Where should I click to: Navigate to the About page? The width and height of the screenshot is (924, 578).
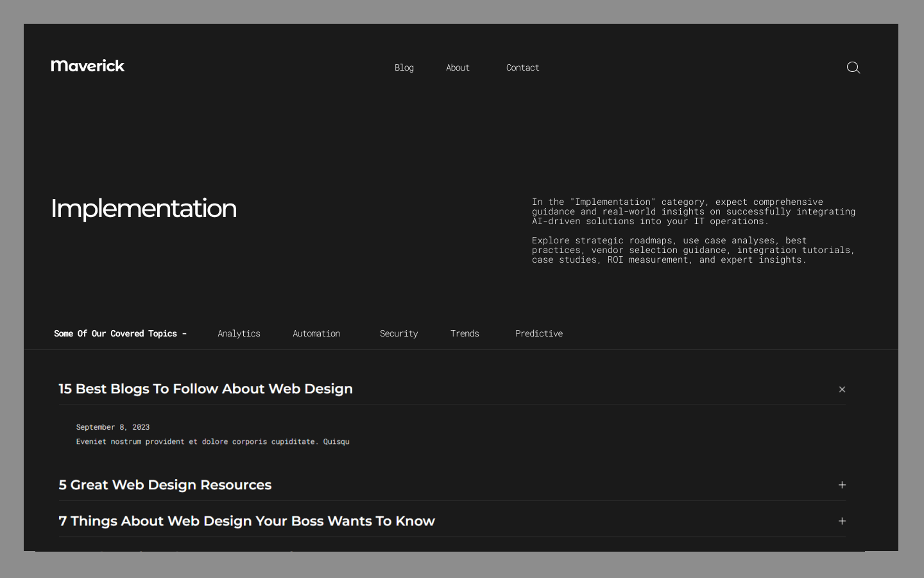458,67
